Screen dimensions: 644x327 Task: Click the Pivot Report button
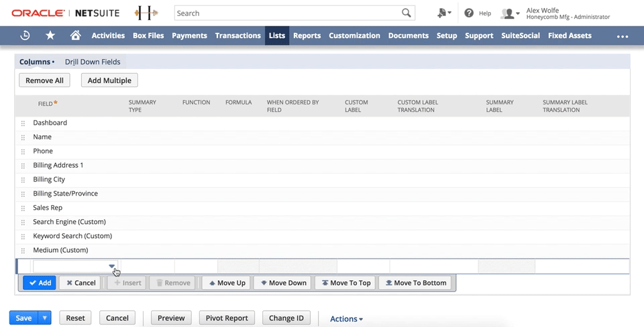click(227, 318)
